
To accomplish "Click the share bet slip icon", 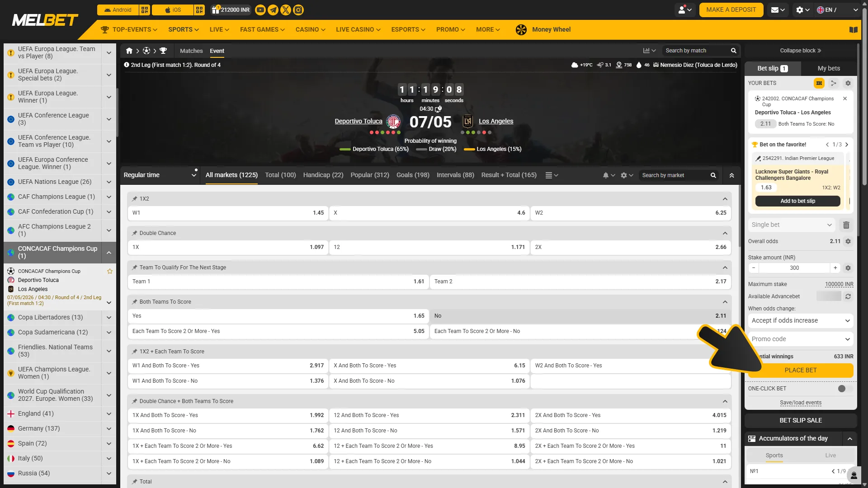I will [834, 83].
